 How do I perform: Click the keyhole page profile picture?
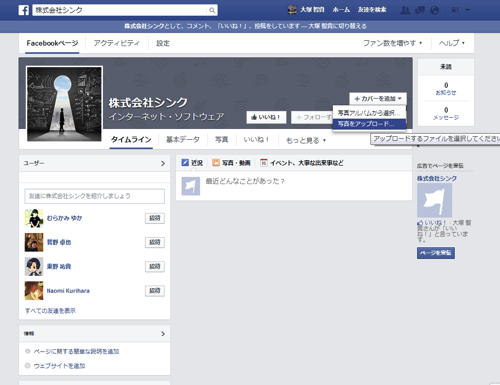click(64, 104)
